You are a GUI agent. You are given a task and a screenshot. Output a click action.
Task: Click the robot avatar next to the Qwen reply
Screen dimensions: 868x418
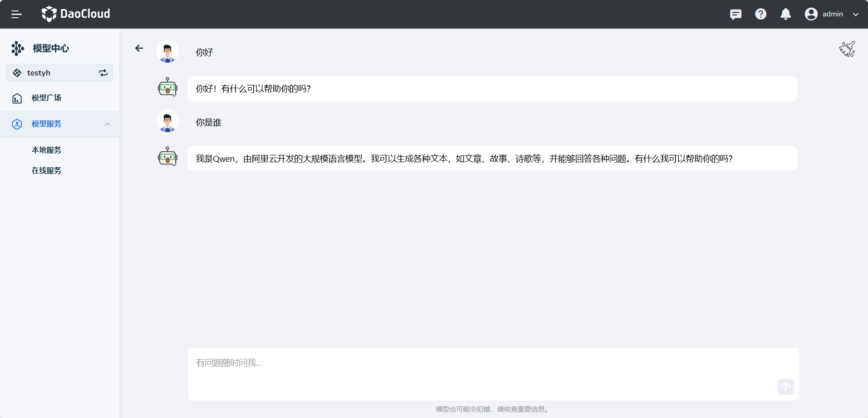click(168, 156)
